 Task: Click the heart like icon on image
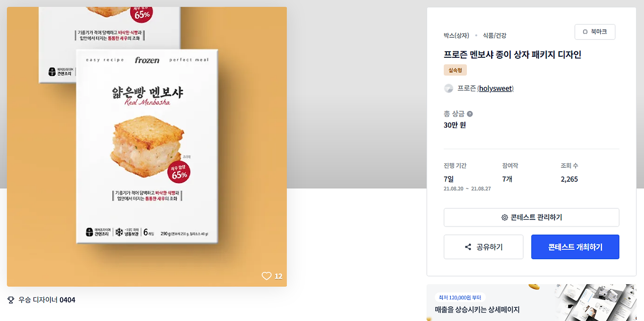coord(266,276)
